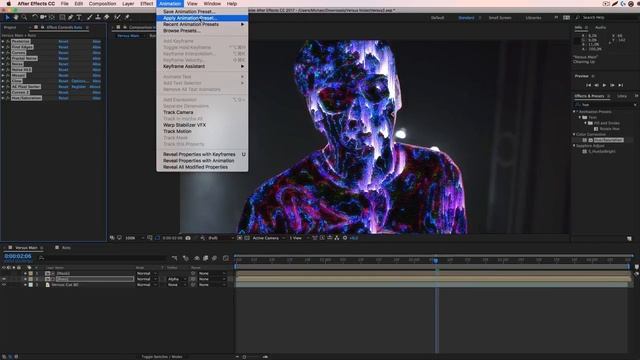Select the Small Screen workspace
640x360 pixels.
[x=500, y=18]
